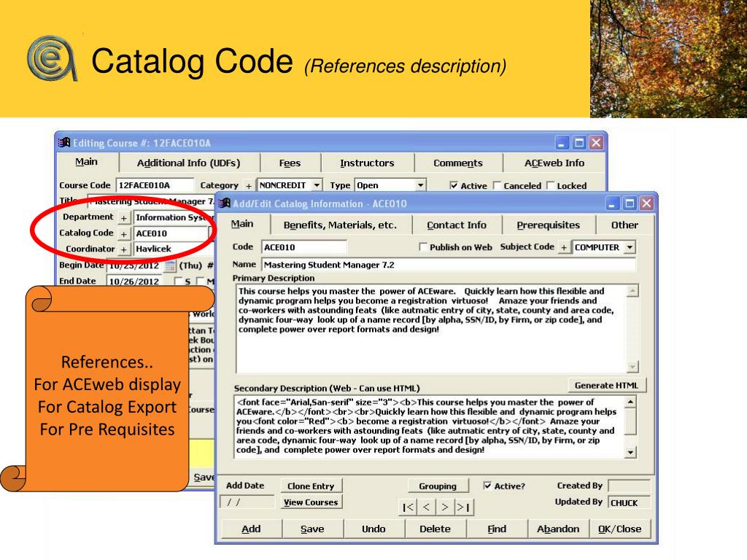Image resolution: width=747 pixels, height=560 pixels.
Task: Open the Type dropdown showing Open
Action: [x=420, y=184]
